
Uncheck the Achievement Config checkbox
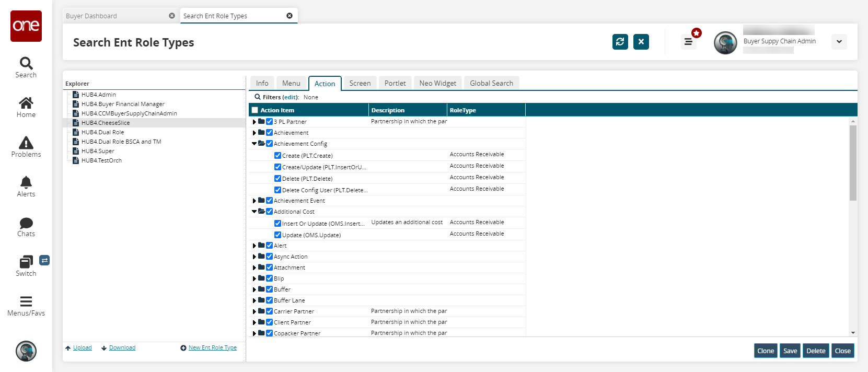pyautogui.click(x=270, y=144)
